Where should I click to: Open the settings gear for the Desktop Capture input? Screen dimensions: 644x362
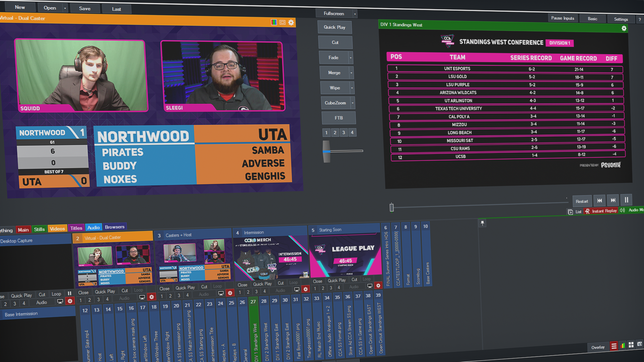70,301
